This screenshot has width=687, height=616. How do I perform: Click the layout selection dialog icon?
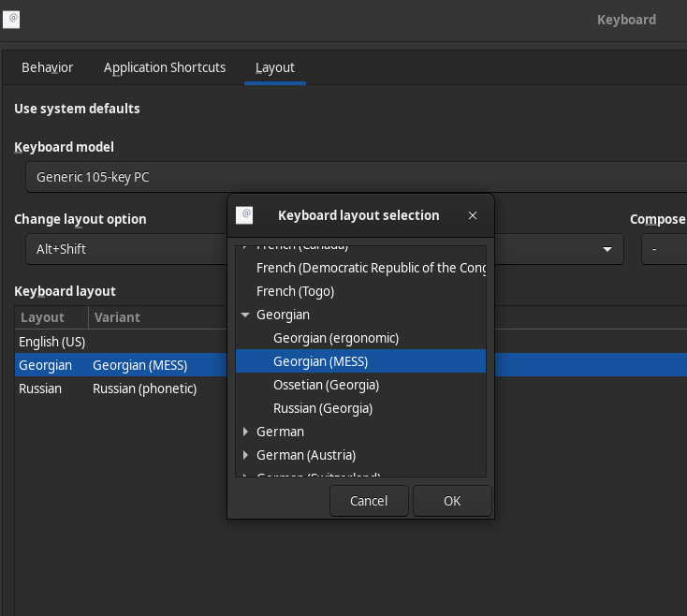point(244,215)
